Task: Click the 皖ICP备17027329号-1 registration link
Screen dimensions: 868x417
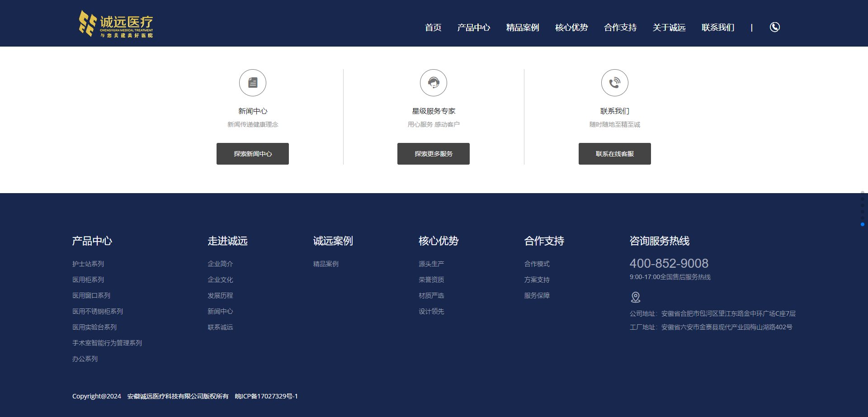Action: 266,396
